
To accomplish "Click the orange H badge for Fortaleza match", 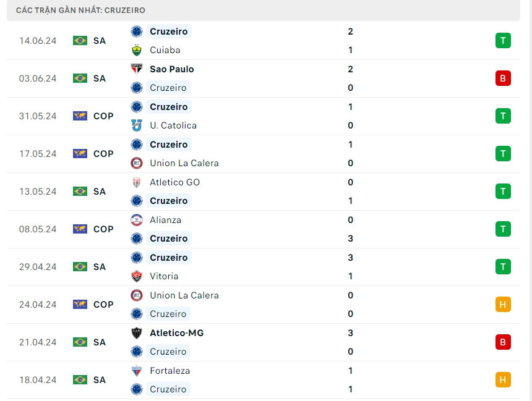I will pyautogui.click(x=503, y=380).
